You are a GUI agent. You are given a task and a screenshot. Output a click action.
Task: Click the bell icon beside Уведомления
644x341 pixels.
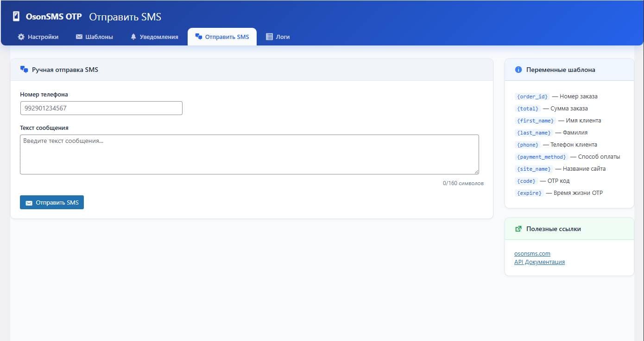134,37
